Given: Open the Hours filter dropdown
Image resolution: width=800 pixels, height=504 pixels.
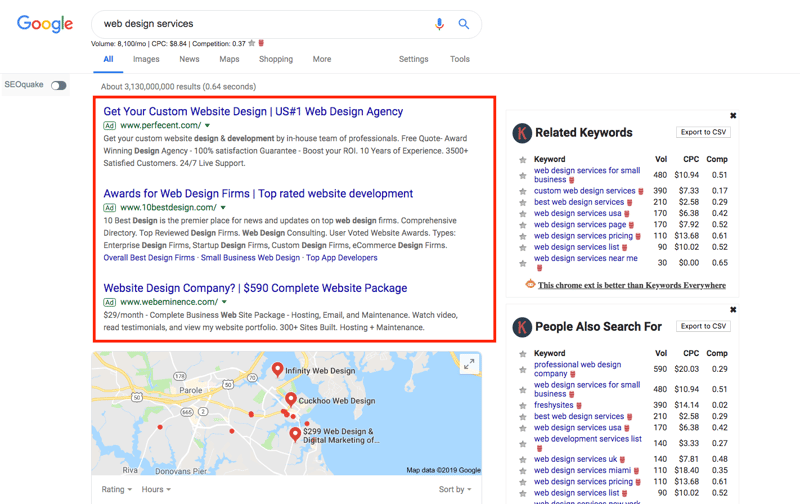Looking at the screenshot, I should click(x=156, y=489).
